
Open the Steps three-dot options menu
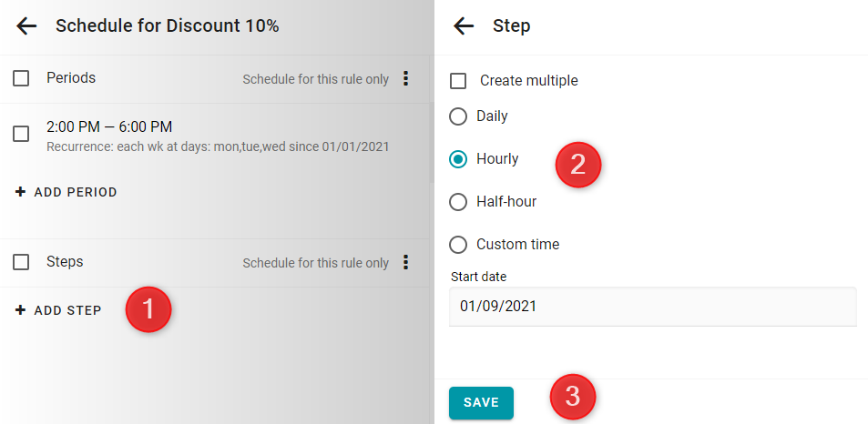click(x=406, y=262)
